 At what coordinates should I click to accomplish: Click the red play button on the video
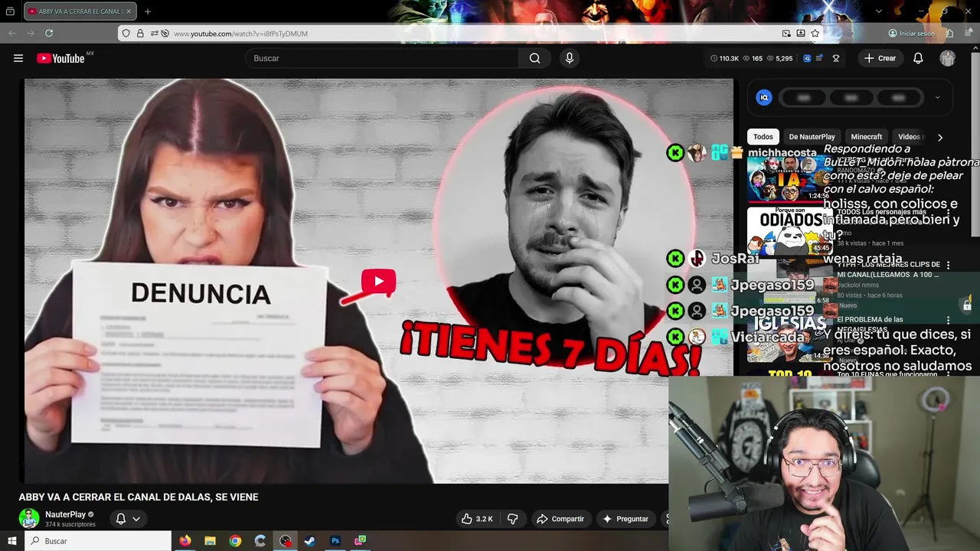coord(379,282)
